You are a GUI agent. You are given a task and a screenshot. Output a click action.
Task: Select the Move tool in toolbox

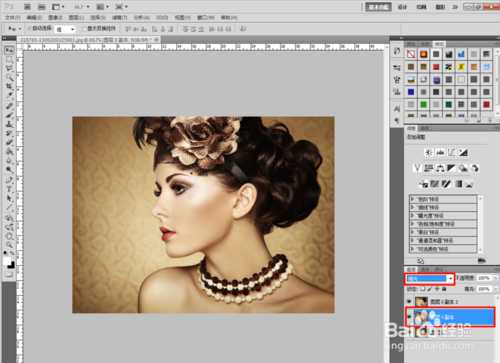(x=9, y=50)
